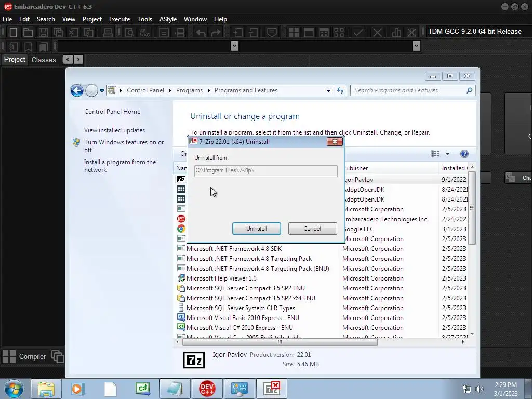Click the 7-Zip uninstaller taskbar icon

tap(271, 389)
